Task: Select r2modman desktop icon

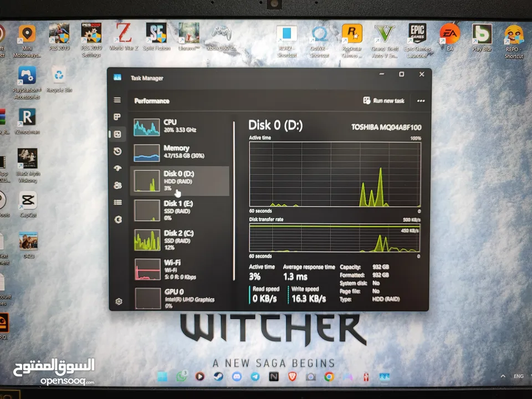Action: click(28, 121)
